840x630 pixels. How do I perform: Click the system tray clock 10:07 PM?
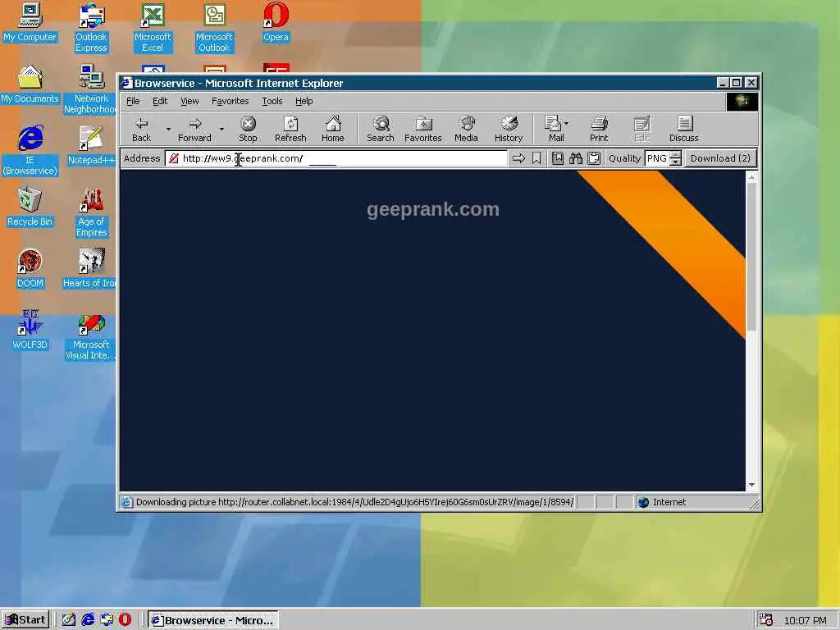(806, 620)
